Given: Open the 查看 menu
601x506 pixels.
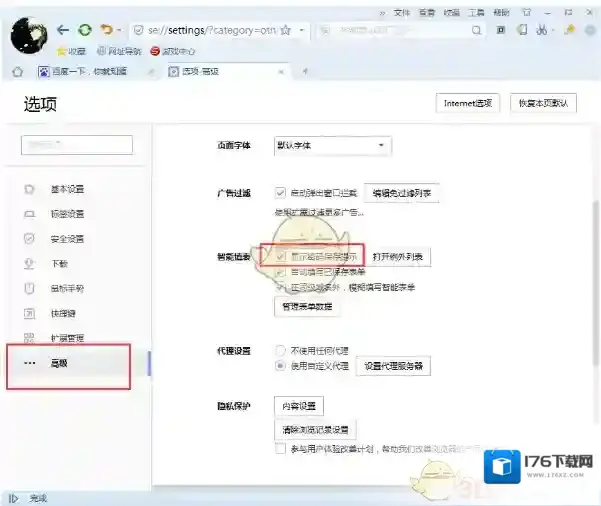Looking at the screenshot, I should coord(427,13).
